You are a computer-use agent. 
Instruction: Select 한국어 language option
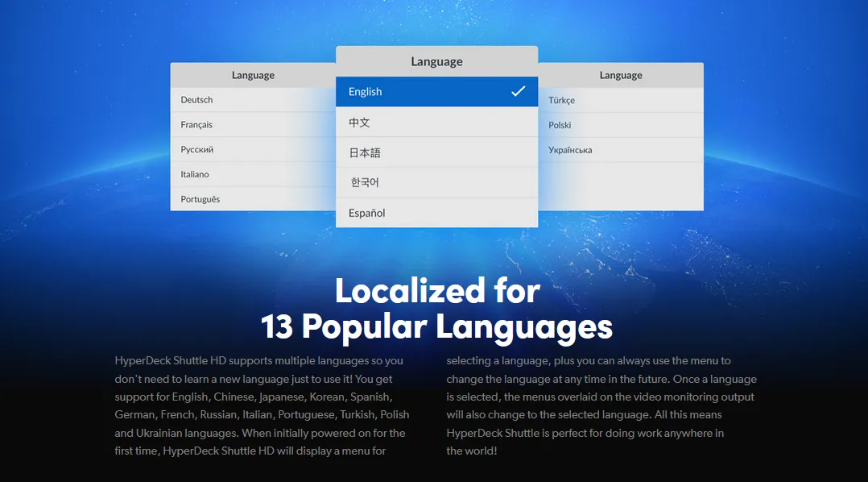tap(436, 182)
